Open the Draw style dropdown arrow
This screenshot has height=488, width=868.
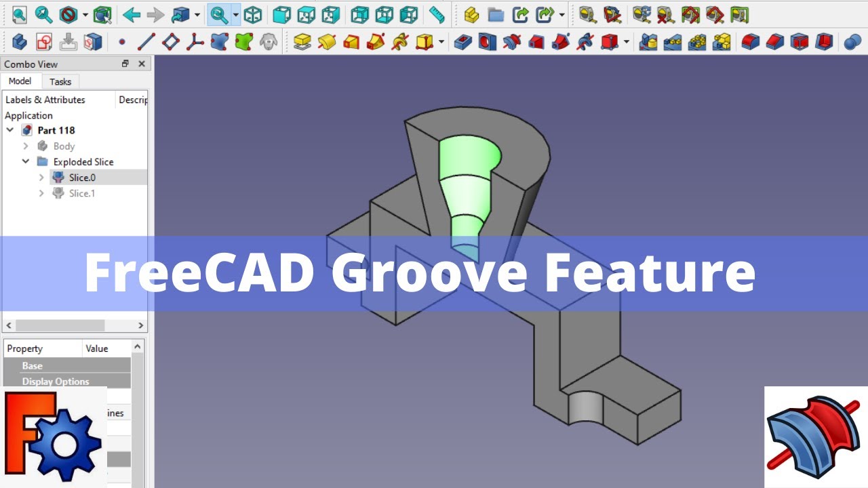[x=85, y=14]
